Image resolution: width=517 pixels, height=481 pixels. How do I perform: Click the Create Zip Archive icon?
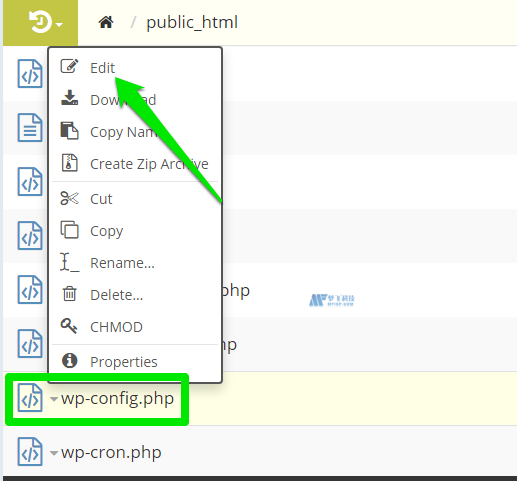69,163
